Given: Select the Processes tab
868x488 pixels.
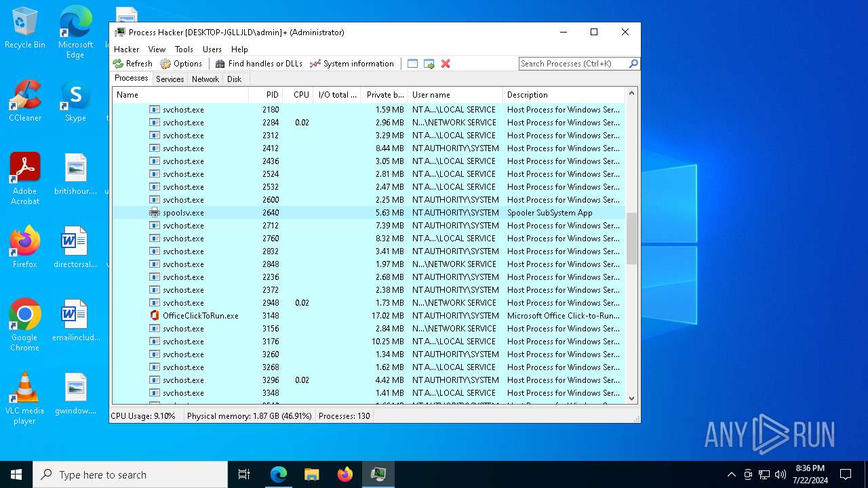Looking at the screenshot, I should click(x=132, y=79).
